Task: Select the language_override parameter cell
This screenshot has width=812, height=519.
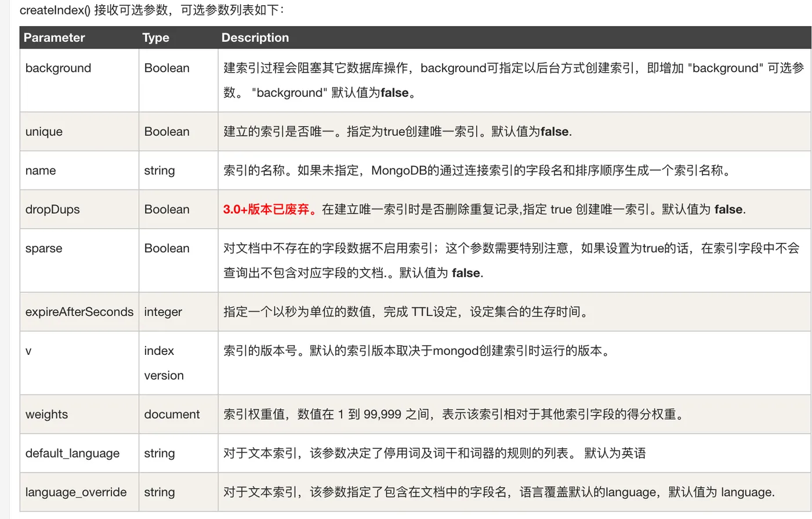Action: tap(79, 492)
